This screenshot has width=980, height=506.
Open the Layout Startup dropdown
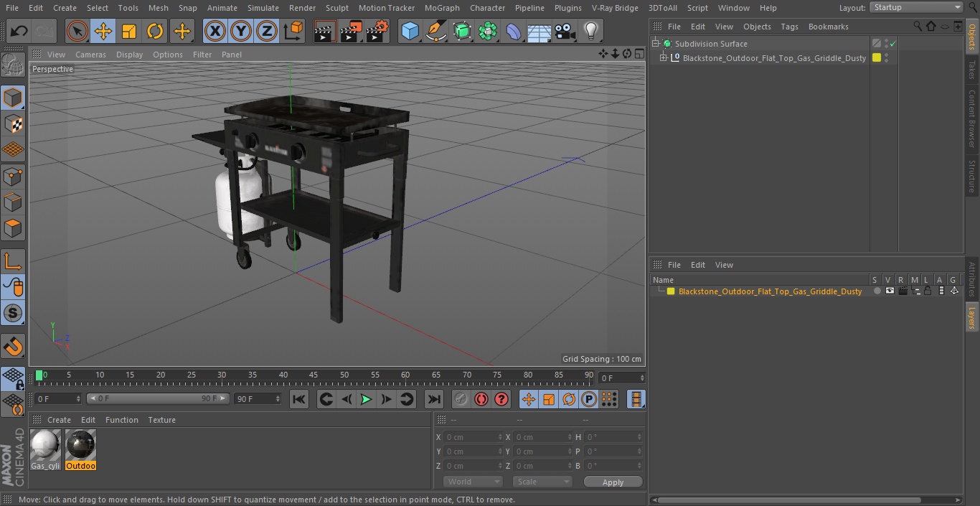click(x=916, y=7)
